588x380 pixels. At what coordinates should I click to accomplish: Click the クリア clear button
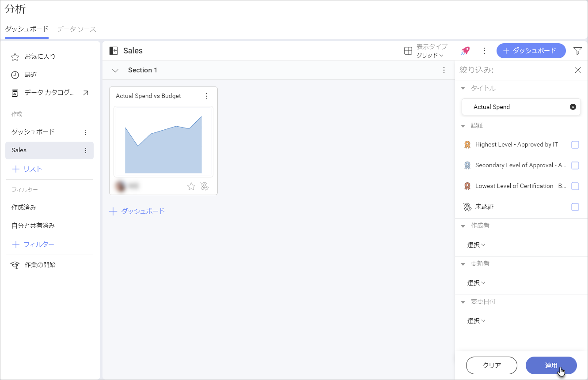point(492,365)
